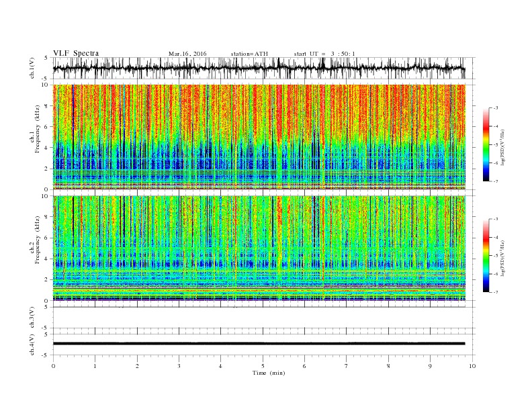Viewport: 532px width, 411px height.
Task: Click the ch.2 'Frequency (kHz)' axis label
Action: point(38,239)
